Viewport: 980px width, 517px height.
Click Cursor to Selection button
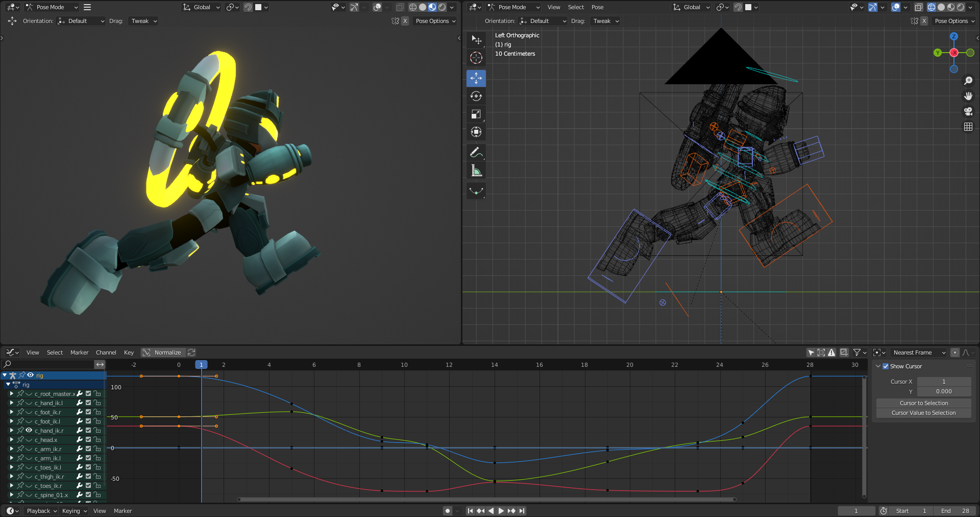click(x=923, y=403)
